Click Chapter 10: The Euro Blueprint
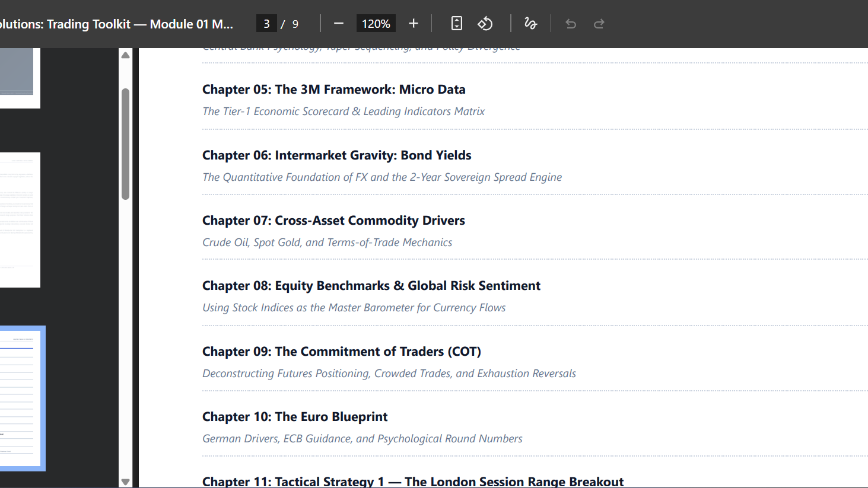 point(295,417)
